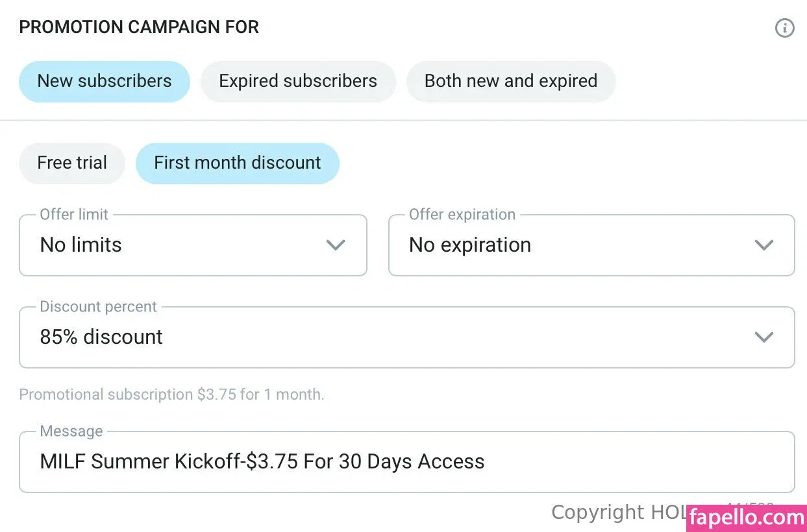Select the New subscribers option
Viewport: 807px width, 532px height.
coord(105,81)
